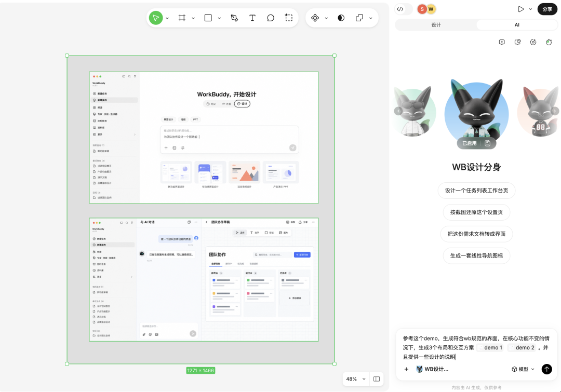This screenshot has height=392, width=561.
Task: Open the Components diamond icon
Action: tap(315, 18)
